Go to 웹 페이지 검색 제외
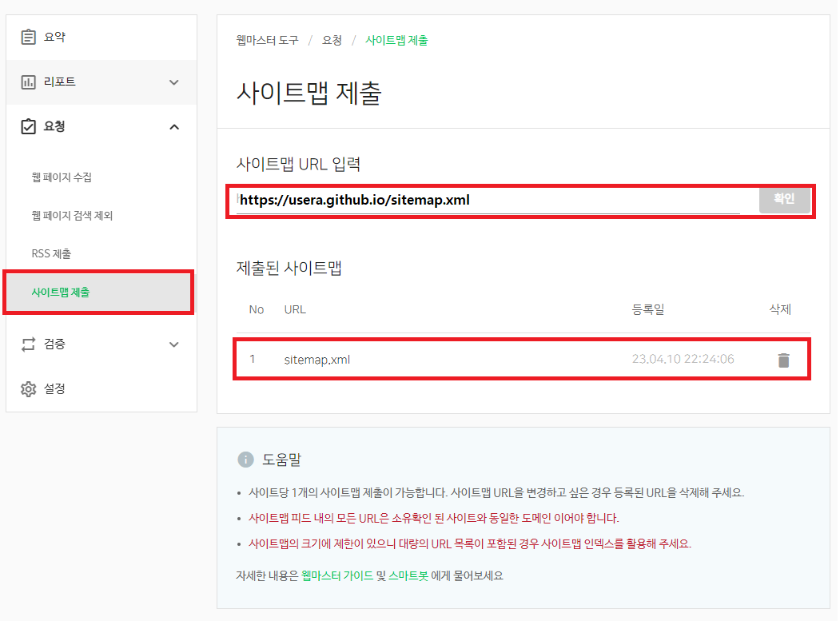 72,216
